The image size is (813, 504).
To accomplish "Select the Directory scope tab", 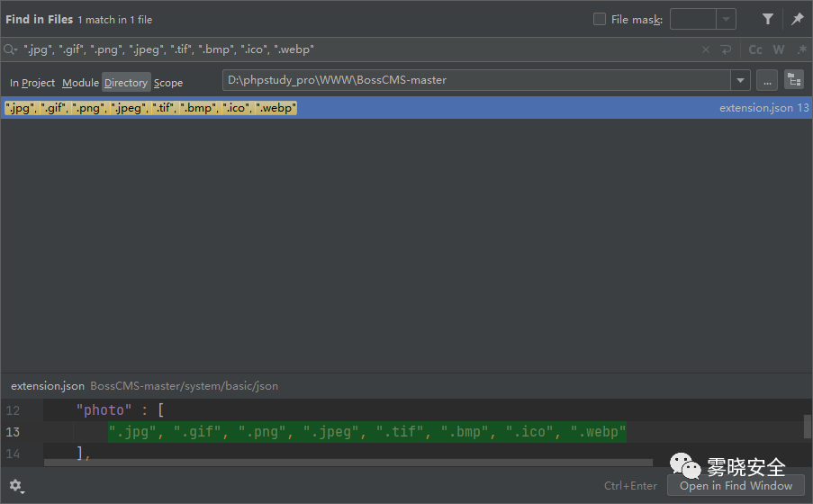I will (126, 83).
